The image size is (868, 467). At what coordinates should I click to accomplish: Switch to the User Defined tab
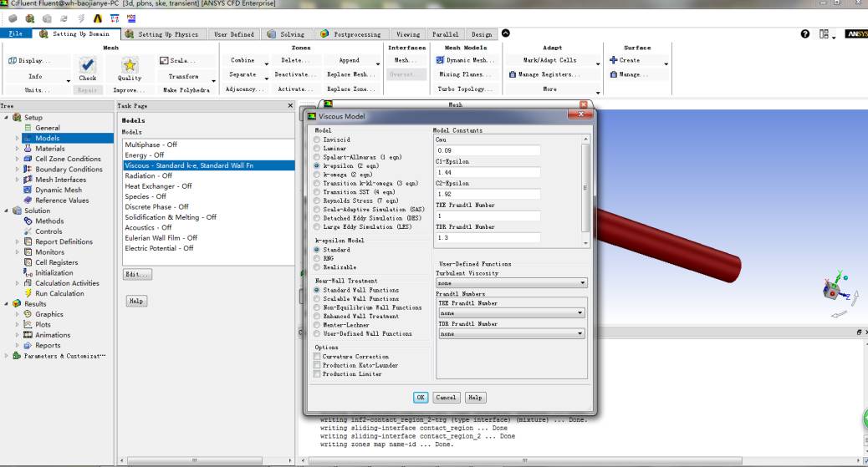tap(234, 34)
